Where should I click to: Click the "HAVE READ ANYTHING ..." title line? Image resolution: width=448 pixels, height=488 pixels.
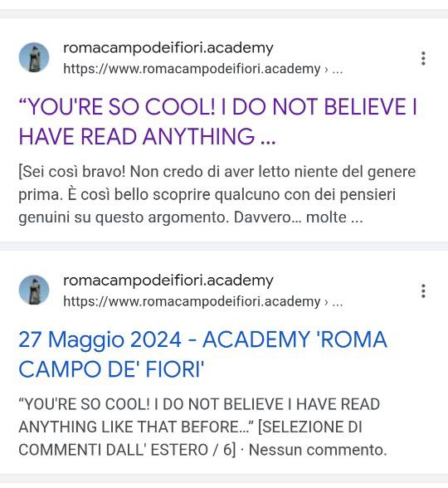coord(147,137)
